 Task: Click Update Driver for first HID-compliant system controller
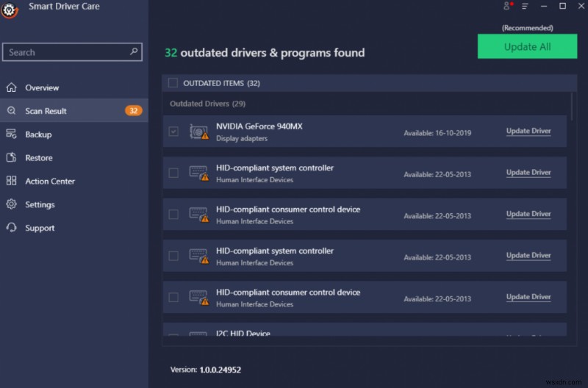tap(528, 173)
